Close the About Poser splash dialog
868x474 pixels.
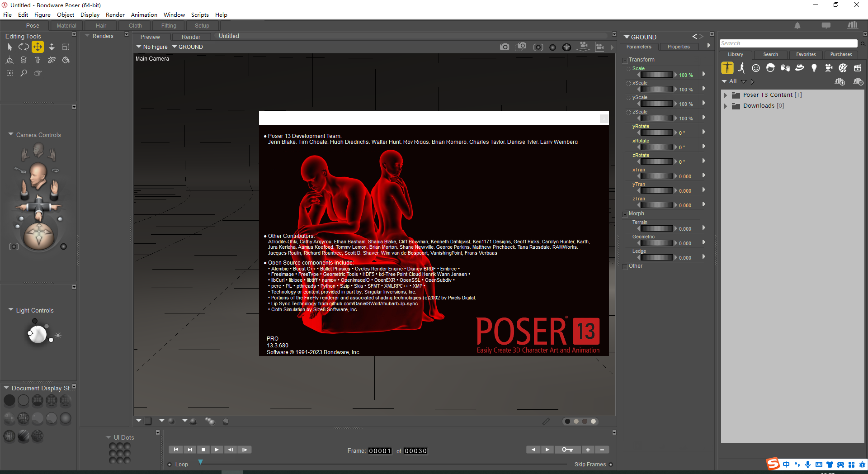pyautogui.click(x=604, y=118)
